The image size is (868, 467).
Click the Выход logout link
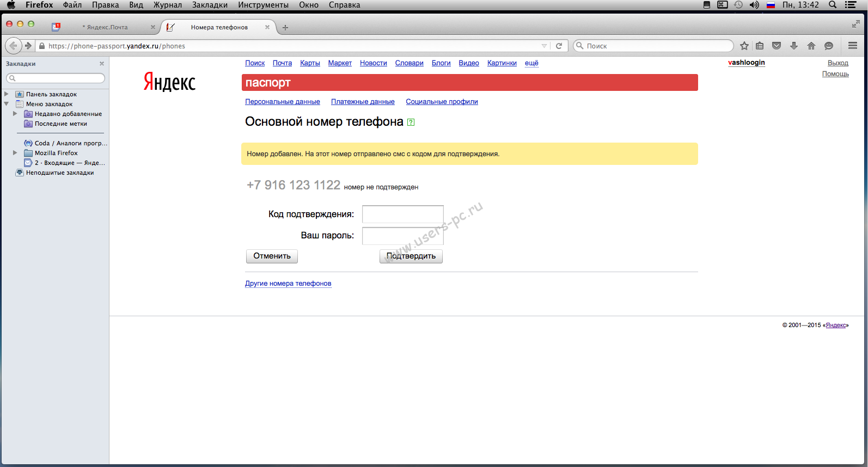838,63
